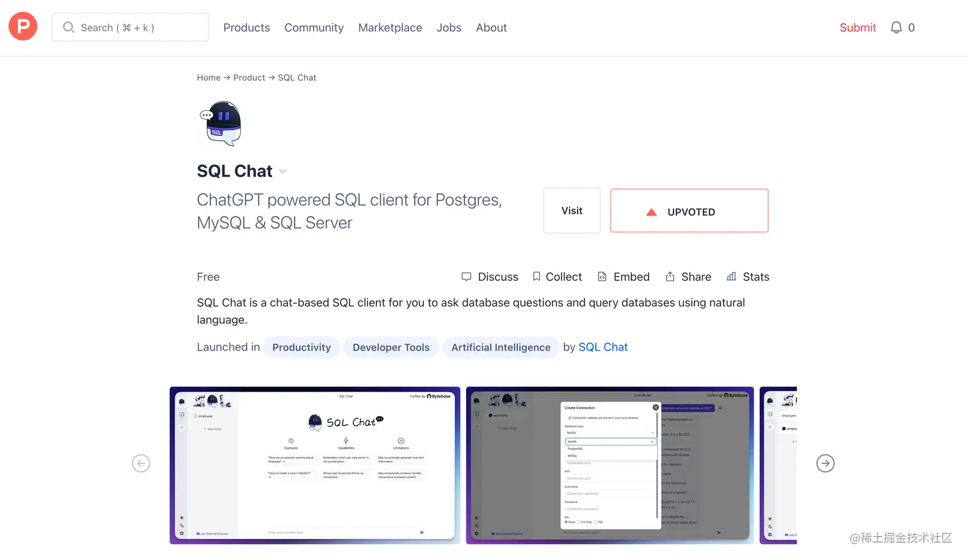
Task: Open the Marketplace menu
Action: (x=390, y=28)
